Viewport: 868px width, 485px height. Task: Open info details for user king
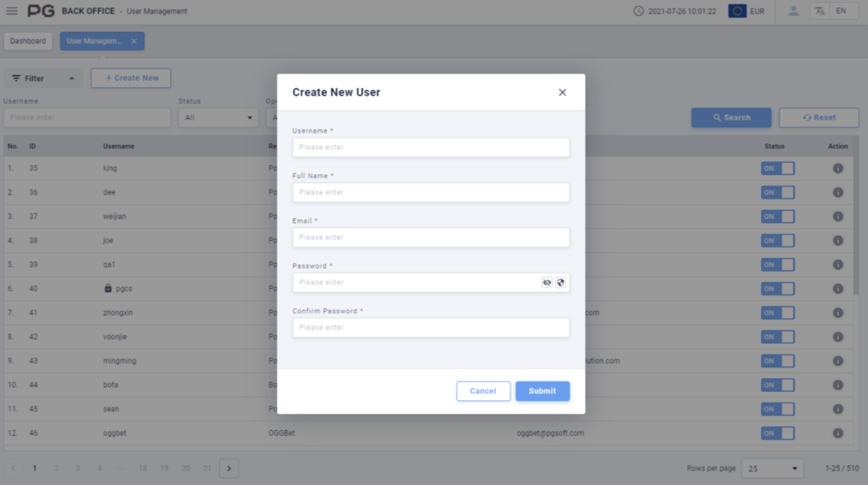838,168
